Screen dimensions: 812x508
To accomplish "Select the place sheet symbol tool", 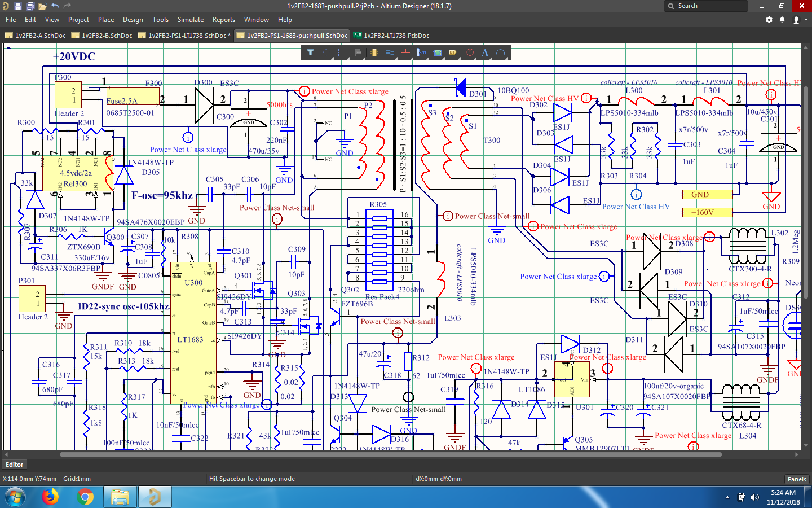I will coord(438,52).
